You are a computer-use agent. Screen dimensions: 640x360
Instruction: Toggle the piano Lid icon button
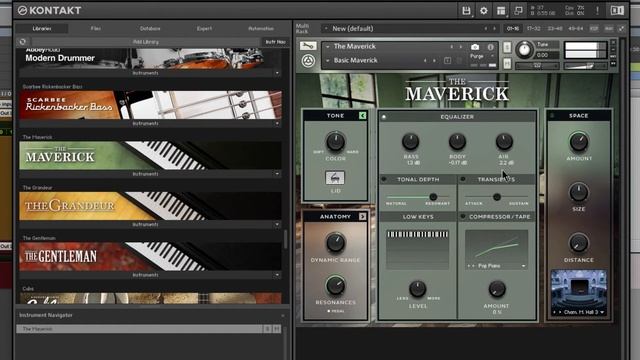pos(335,178)
